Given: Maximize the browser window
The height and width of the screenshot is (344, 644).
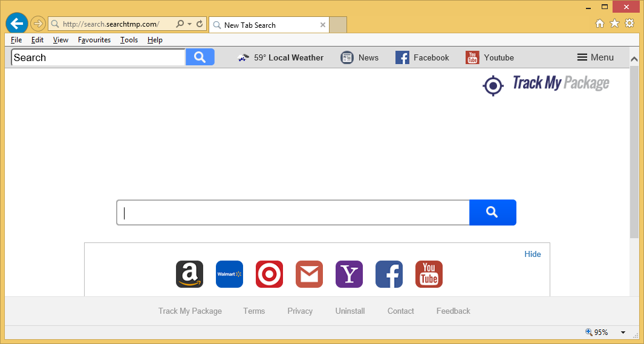Looking at the screenshot, I should click(605, 7).
